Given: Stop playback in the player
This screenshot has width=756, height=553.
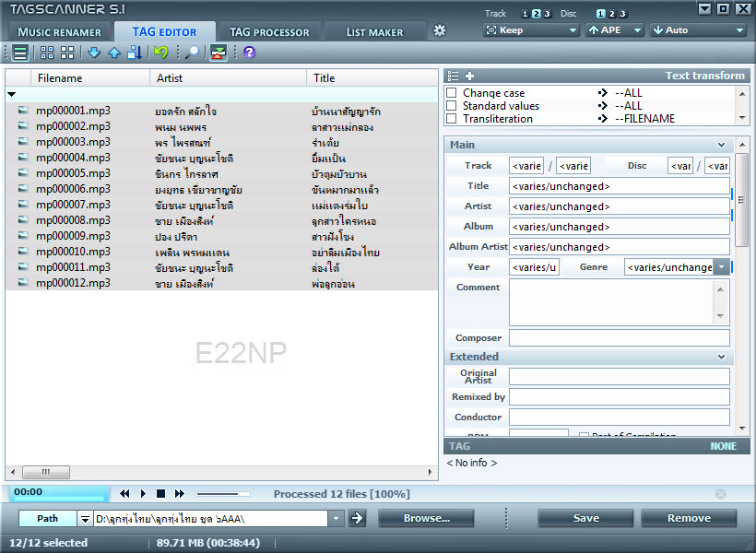Looking at the screenshot, I should click(x=161, y=493).
